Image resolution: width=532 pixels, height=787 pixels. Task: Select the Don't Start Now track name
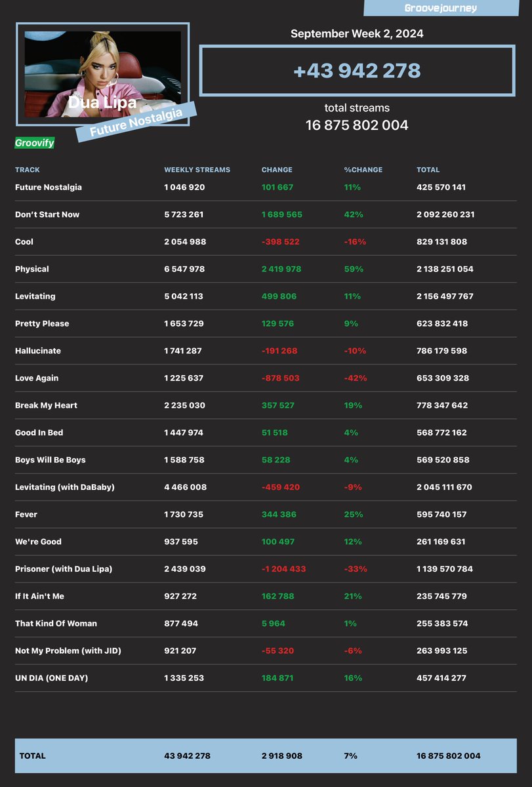47,214
